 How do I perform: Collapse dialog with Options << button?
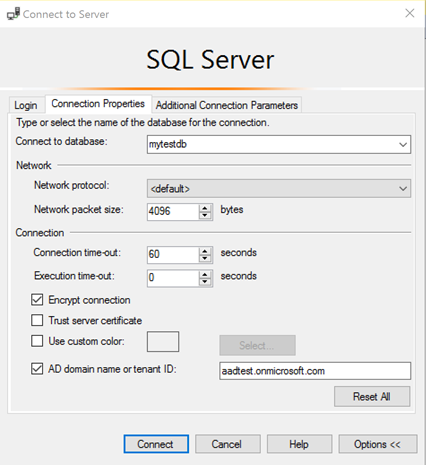[377, 444]
